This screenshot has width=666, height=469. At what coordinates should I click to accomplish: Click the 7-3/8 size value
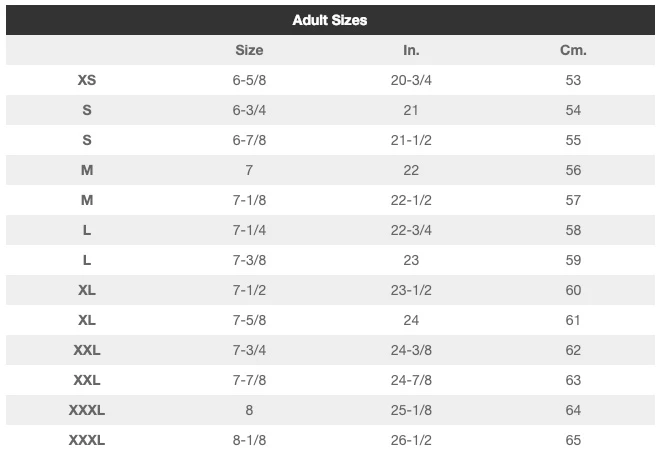pyautogui.click(x=249, y=260)
